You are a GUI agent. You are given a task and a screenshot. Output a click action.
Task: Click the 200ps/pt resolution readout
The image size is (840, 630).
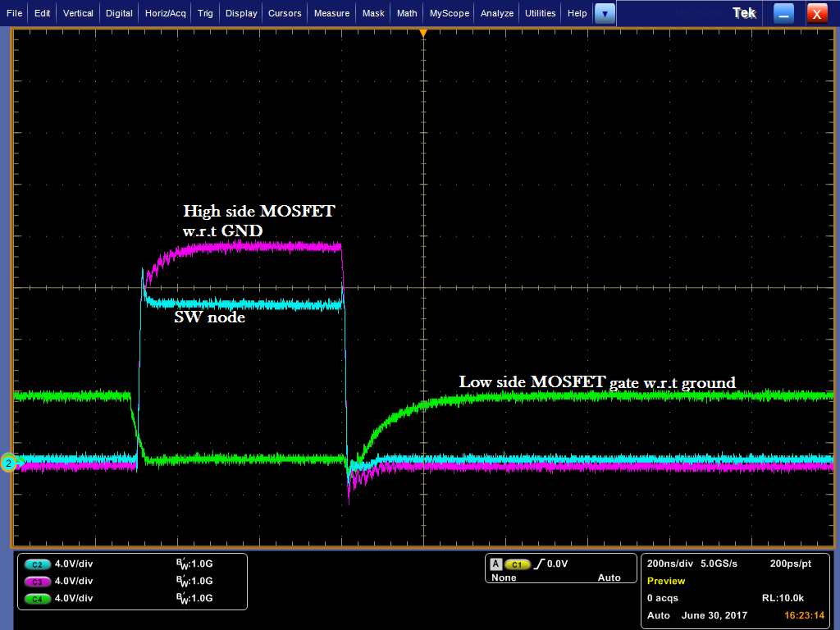tap(791, 564)
